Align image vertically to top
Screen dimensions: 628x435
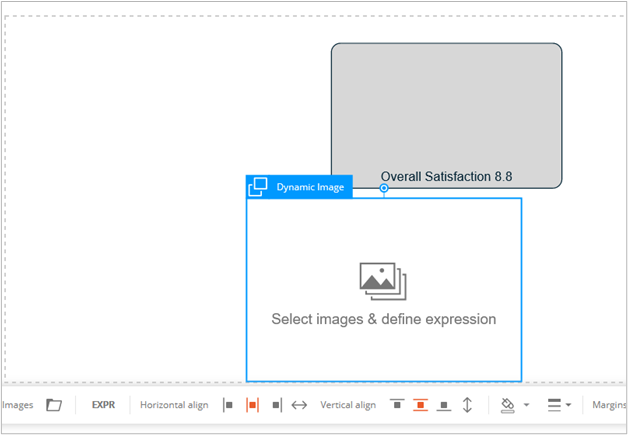pyautogui.click(x=397, y=405)
